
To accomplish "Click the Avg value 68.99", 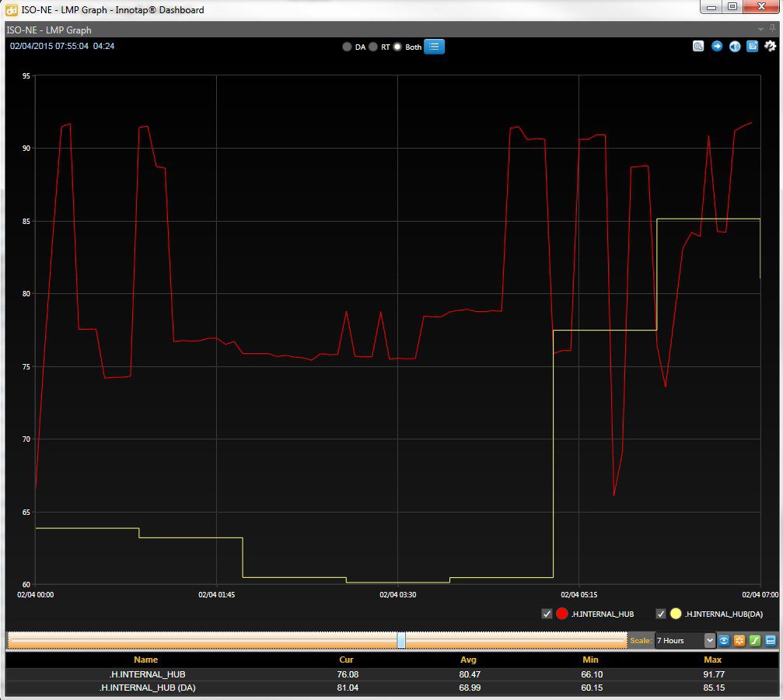I will click(470, 688).
